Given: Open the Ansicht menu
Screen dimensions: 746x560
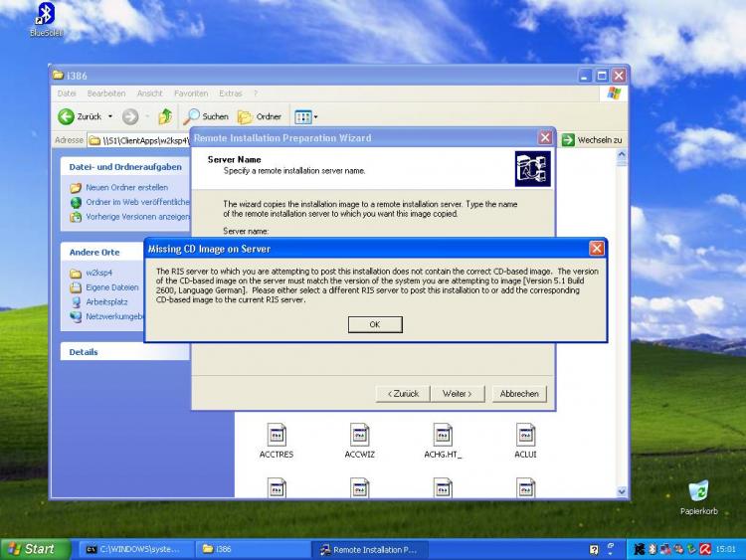Looking at the screenshot, I should [x=150, y=93].
